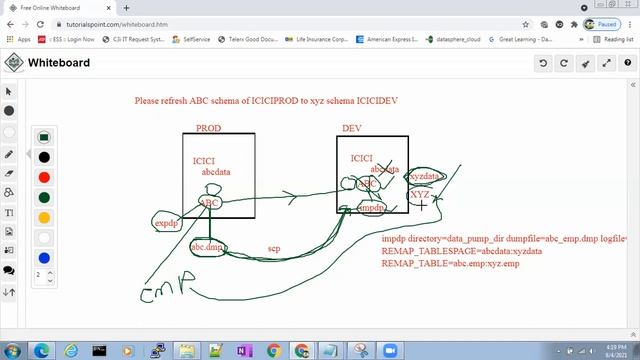The height and width of the screenshot is (360, 640).
Task: Open the stroke color picker (dark circle)
Action: click(x=9, y=111)
